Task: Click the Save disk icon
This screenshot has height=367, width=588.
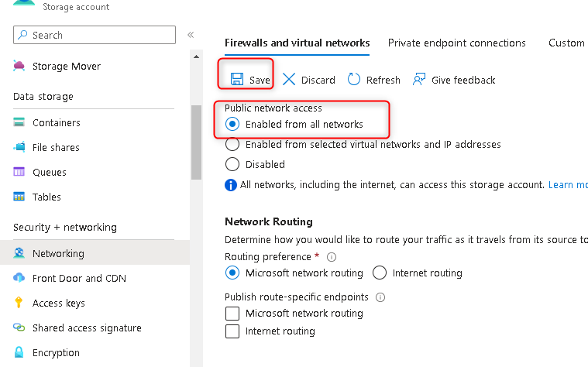Action: point(236,79)
